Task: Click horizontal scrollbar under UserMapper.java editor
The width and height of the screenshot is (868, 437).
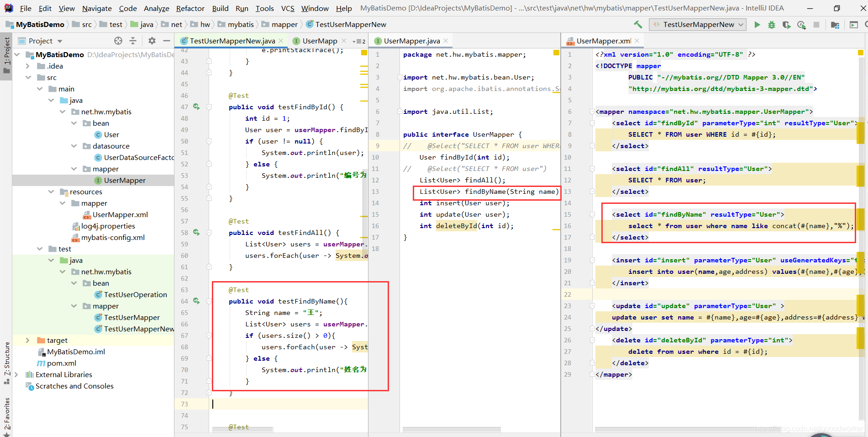Action: tap(452, 429)
